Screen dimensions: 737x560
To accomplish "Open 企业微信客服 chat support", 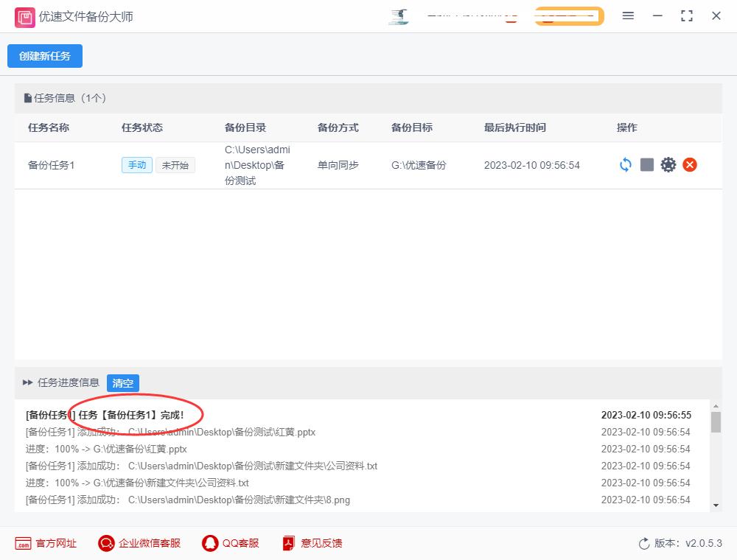I will 139,543.
